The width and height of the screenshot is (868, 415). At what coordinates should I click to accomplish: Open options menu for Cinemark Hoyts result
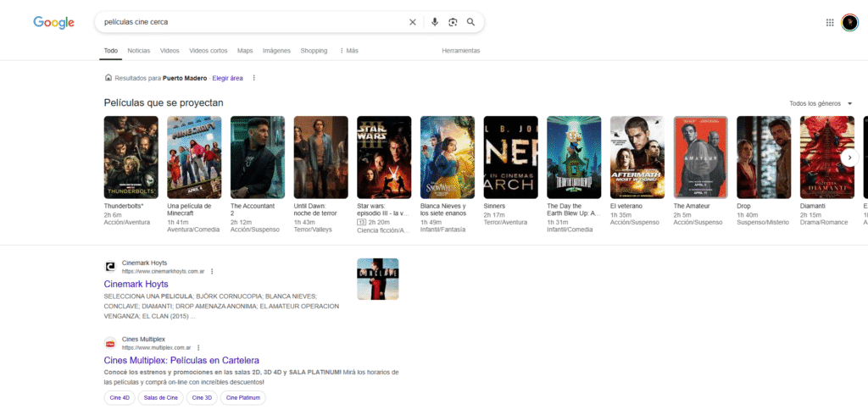(x=212, y=271)
